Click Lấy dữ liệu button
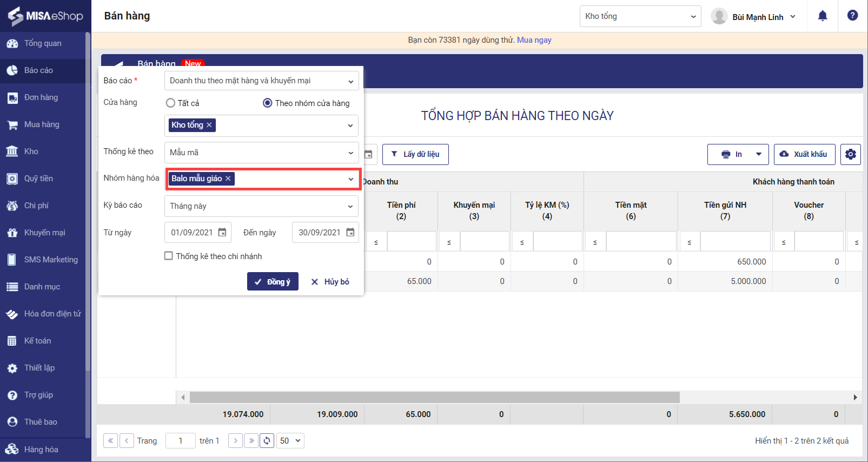 click(415, 154)
